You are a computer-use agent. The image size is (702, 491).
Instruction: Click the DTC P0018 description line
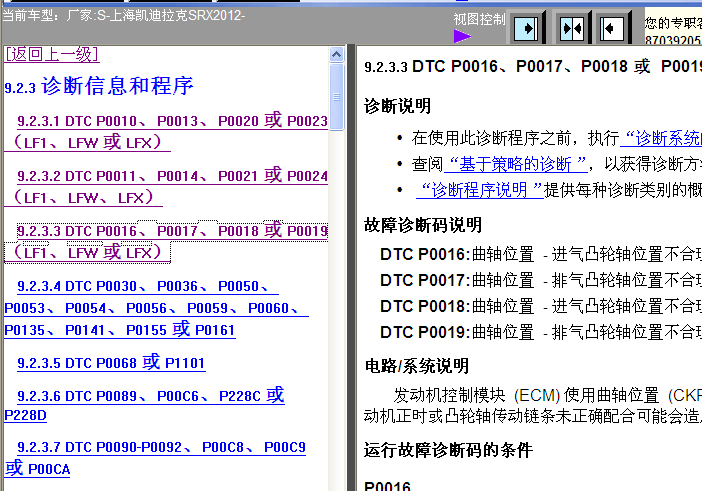[541, 306]
